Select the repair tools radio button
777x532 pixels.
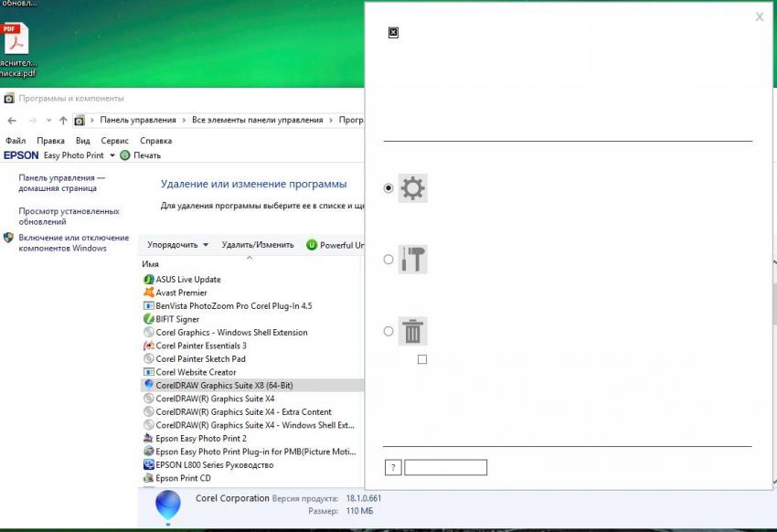(388, 260)
